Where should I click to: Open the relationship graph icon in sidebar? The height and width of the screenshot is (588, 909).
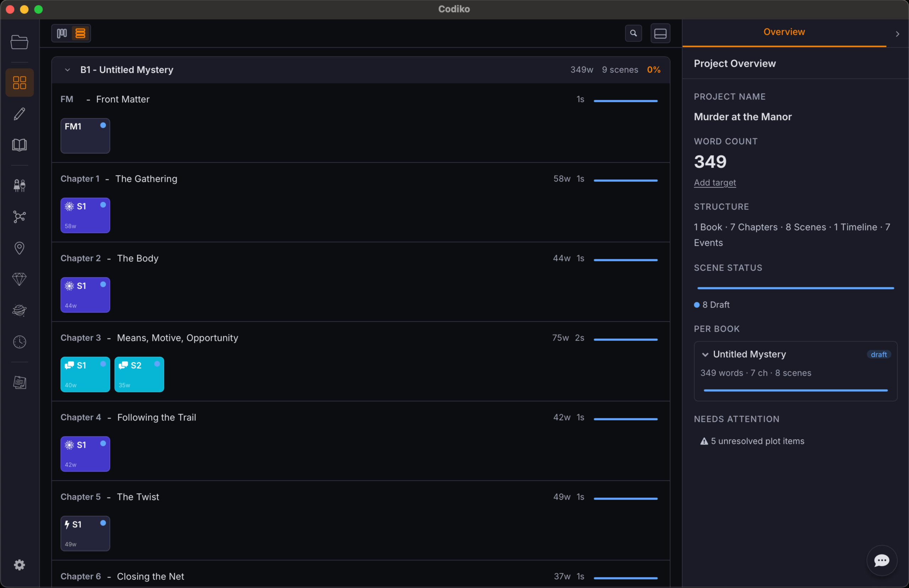click(20, 217)
